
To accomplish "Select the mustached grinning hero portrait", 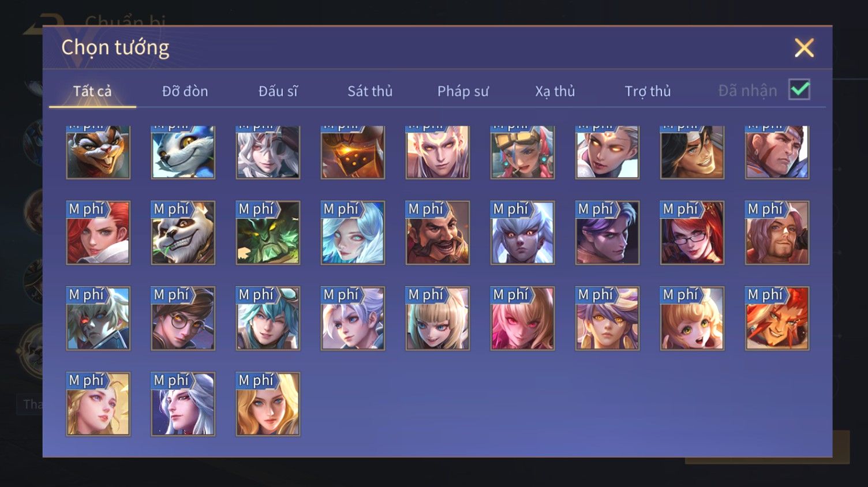I will pos(437,233).
